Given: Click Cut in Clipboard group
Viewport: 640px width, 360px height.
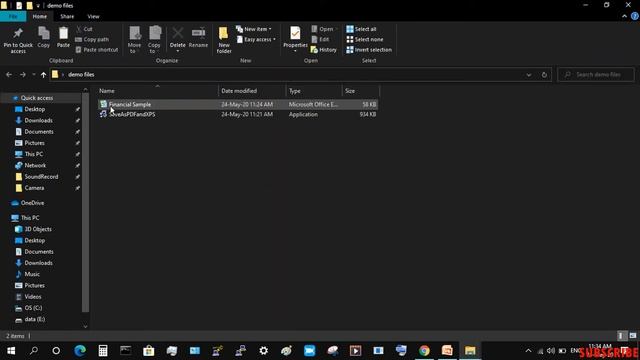Looking at the screenshot, I should click(84, 29).
